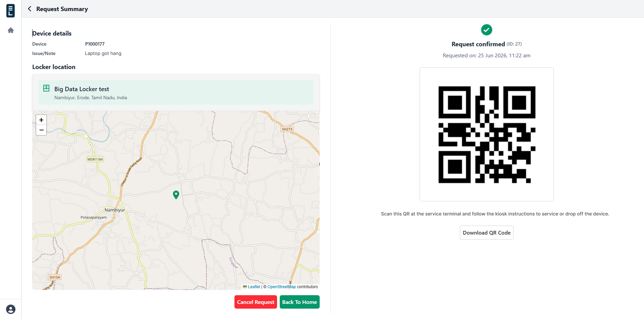Open the user profile avatar icon
The height and width of the screenshot is (319, 644).
pos(11,309)
